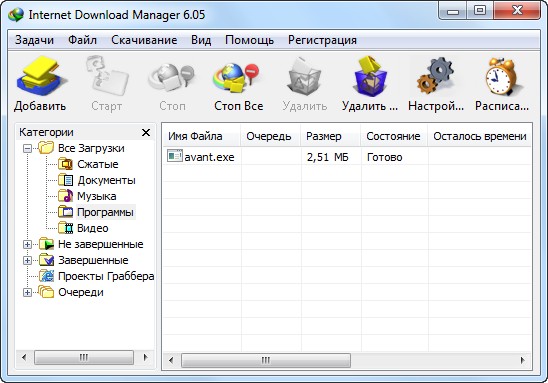Screen dimensions: 548x383
Task: Select the Видео category label
Action: (x=93, y=228)
